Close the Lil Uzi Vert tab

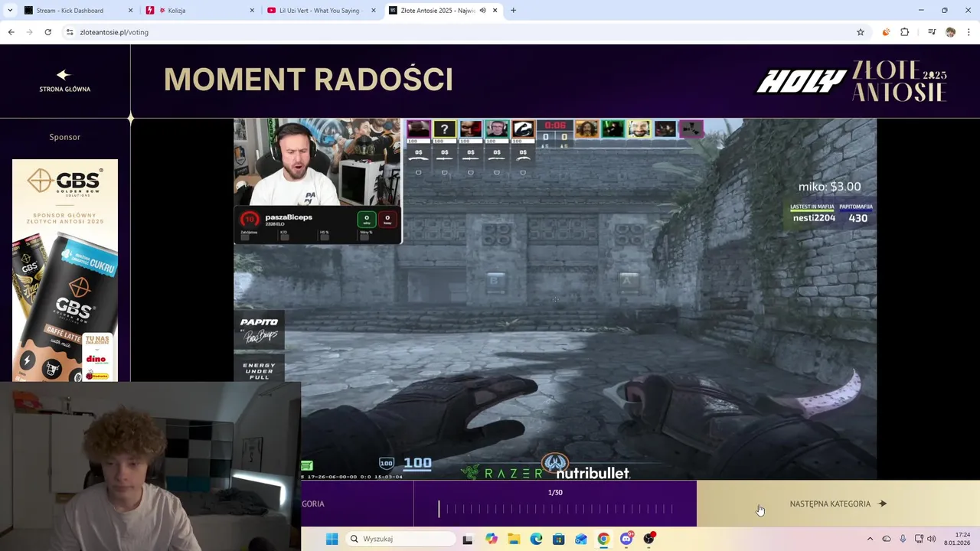tap(374, 11)
